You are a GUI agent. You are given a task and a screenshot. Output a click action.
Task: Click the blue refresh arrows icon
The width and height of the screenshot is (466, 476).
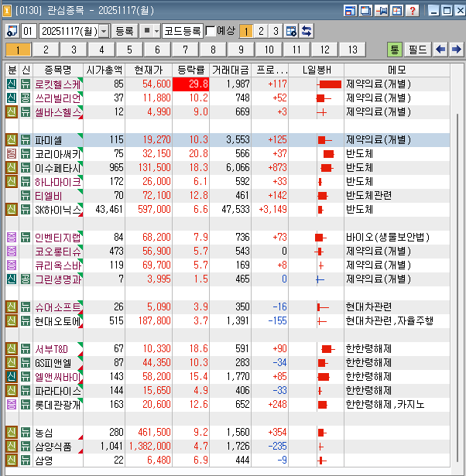307,31
